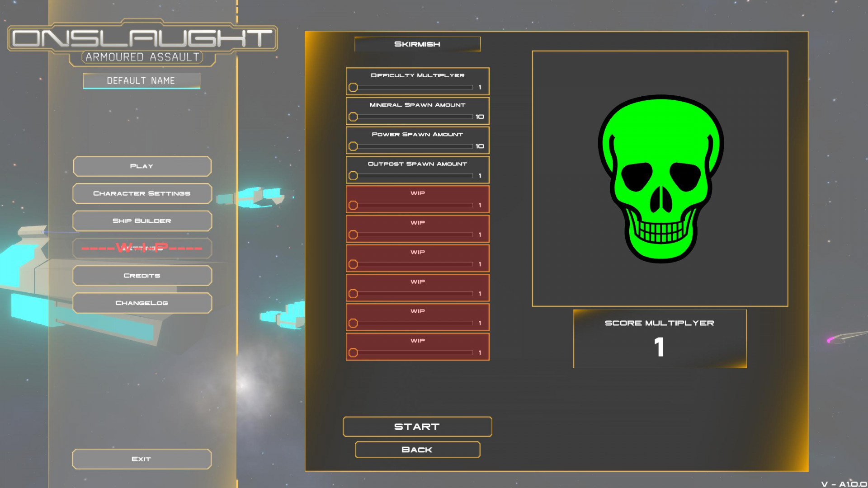Exit the game
868x488 pixels.
[142, 459]
